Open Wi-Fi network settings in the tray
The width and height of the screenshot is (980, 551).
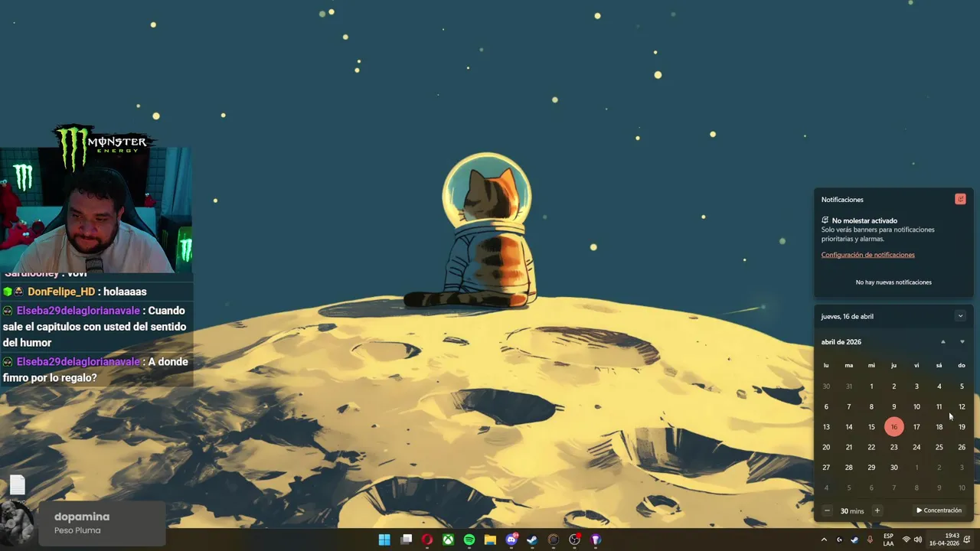pos(906,540)
